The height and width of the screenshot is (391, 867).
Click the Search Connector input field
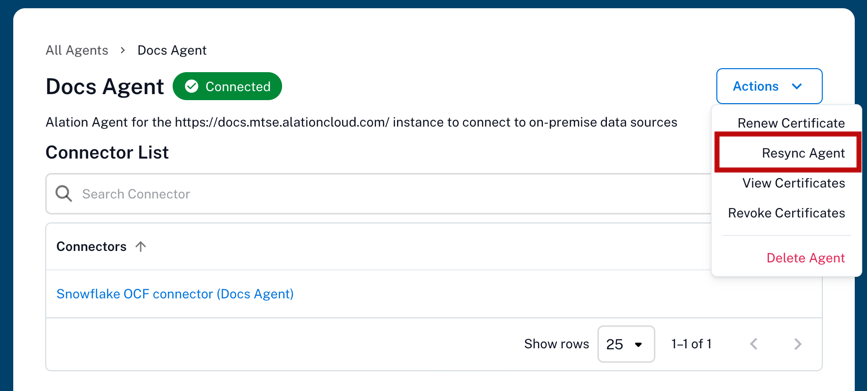(379, 194)
